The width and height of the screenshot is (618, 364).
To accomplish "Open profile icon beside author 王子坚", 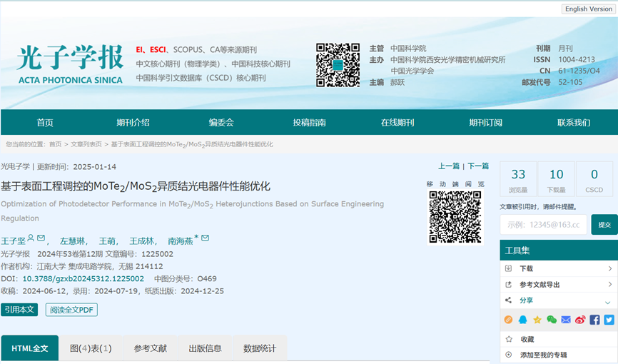I will (x=31, y=238).
